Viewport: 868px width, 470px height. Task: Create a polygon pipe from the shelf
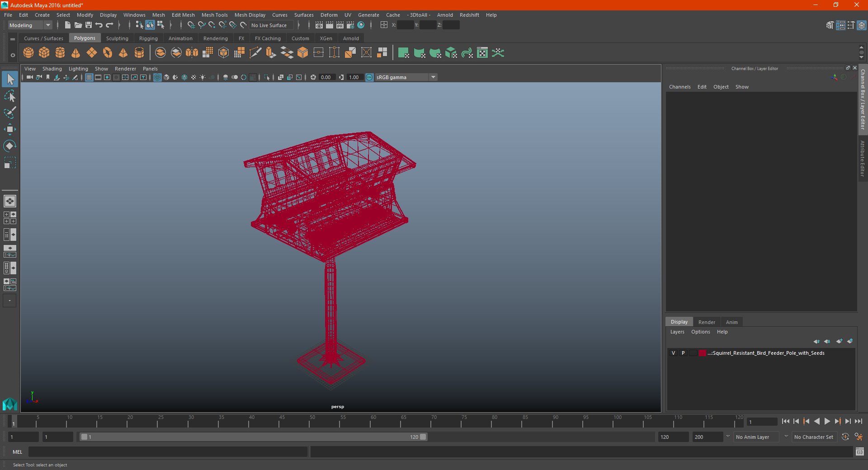139,53
